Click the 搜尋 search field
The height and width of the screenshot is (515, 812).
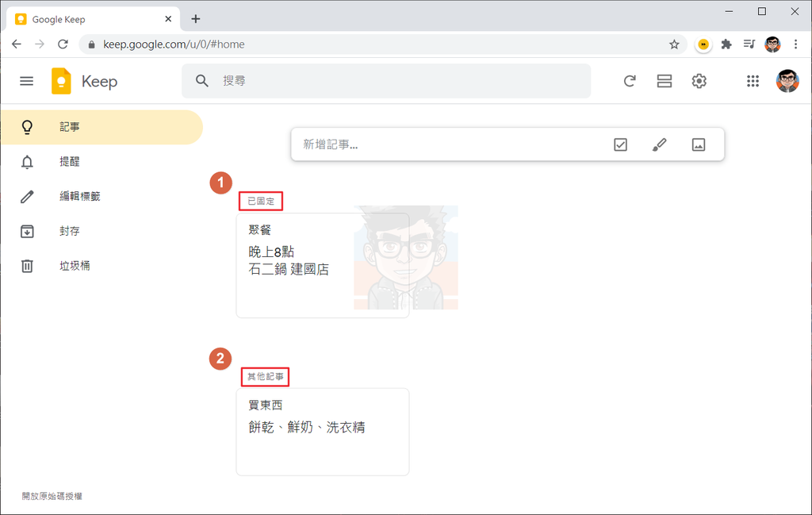[x=386, y=81]
